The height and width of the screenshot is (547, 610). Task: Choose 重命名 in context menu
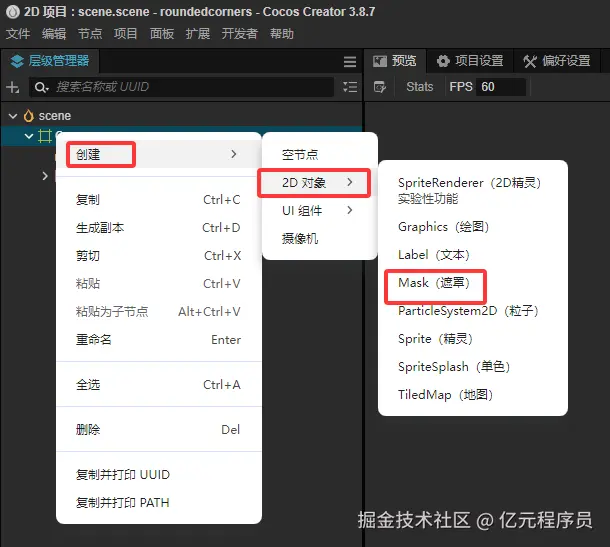(x=159, y=340)
